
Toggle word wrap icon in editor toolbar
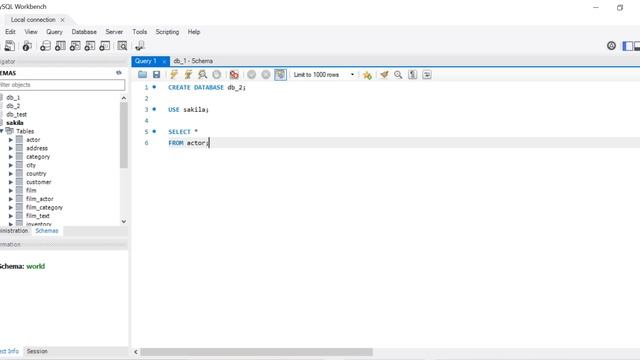click(x=427, y=75)
